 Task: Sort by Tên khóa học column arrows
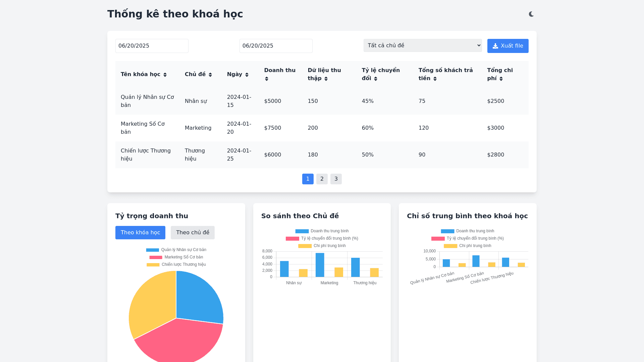(x=165, y=75)
